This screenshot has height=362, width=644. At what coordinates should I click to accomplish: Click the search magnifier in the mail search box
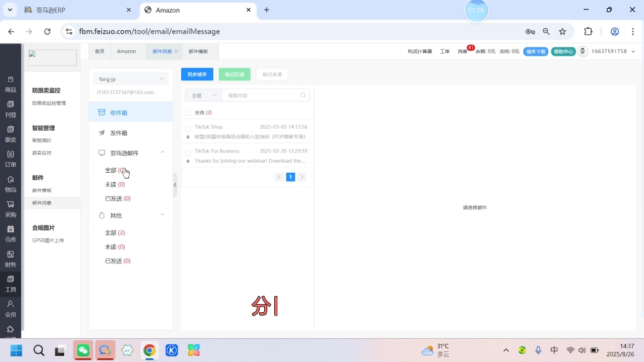point(303,96)
